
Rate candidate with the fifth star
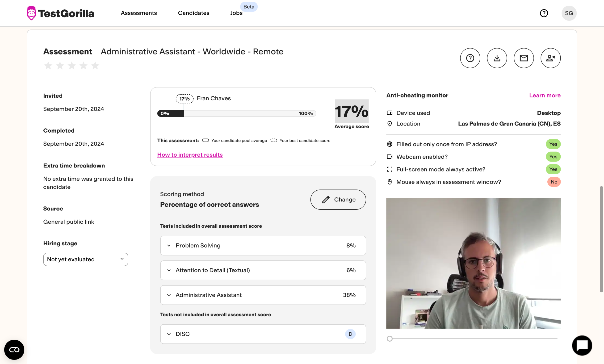coord(95,66)
